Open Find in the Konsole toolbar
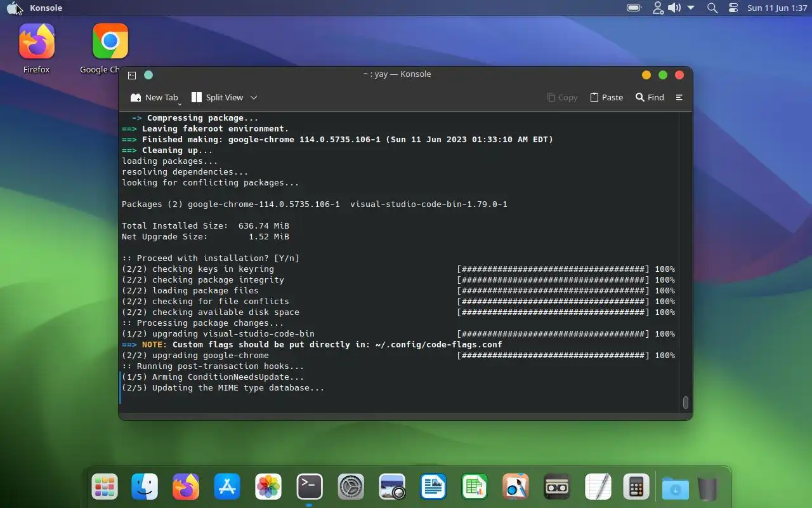Image resolution: width=812 pixels, height=508 pixels. pos(650,98)
